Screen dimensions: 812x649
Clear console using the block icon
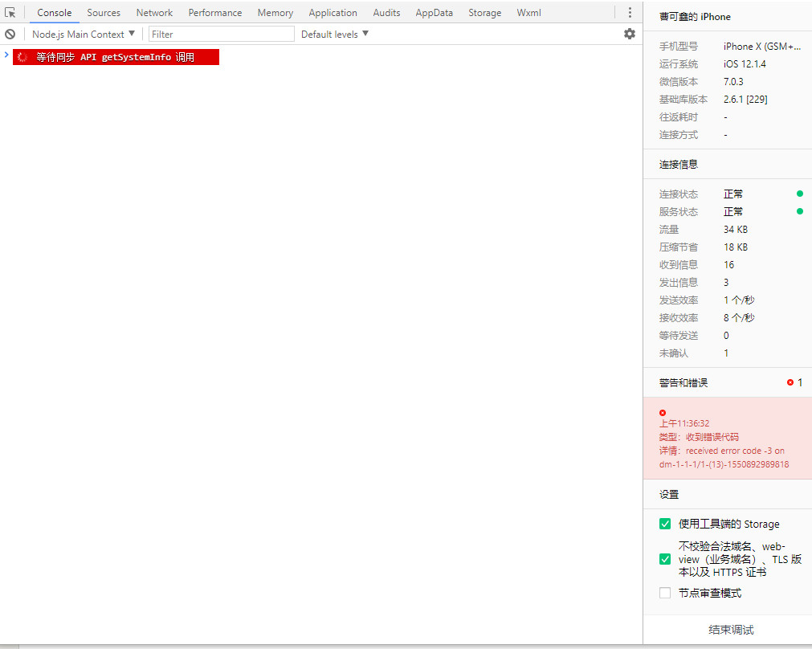10,35
